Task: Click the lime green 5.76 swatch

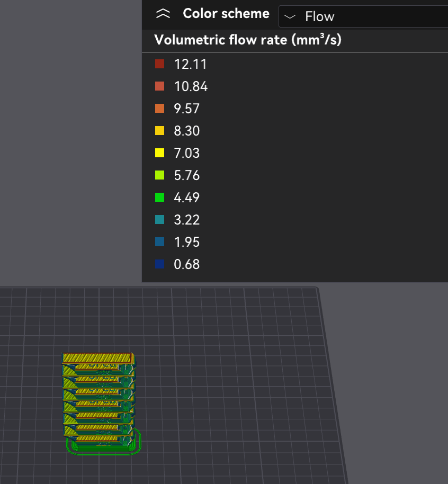Action: (x=159, y=175)
